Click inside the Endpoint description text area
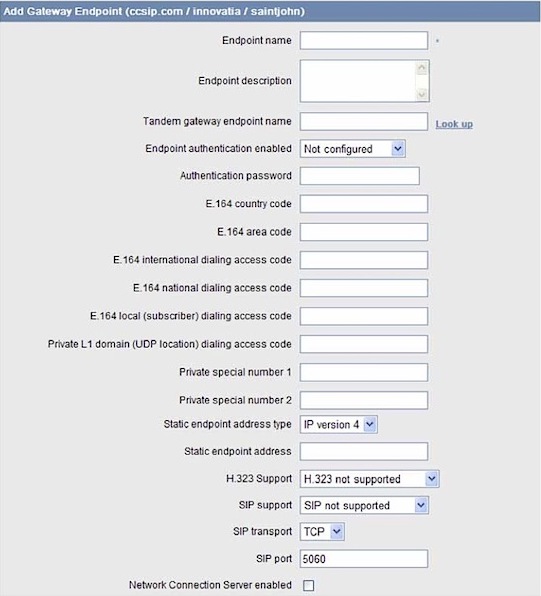541x596 pixels. point(358,81)
